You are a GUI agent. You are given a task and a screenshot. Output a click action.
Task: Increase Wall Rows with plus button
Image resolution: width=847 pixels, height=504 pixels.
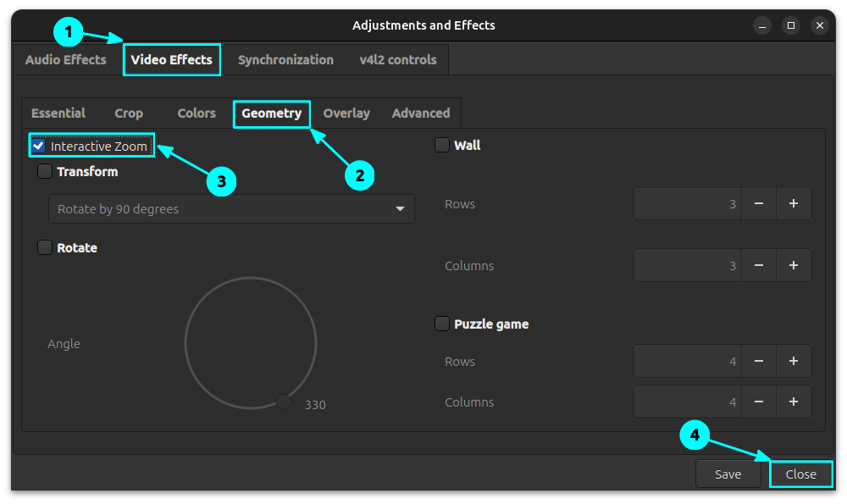[794, 203]
